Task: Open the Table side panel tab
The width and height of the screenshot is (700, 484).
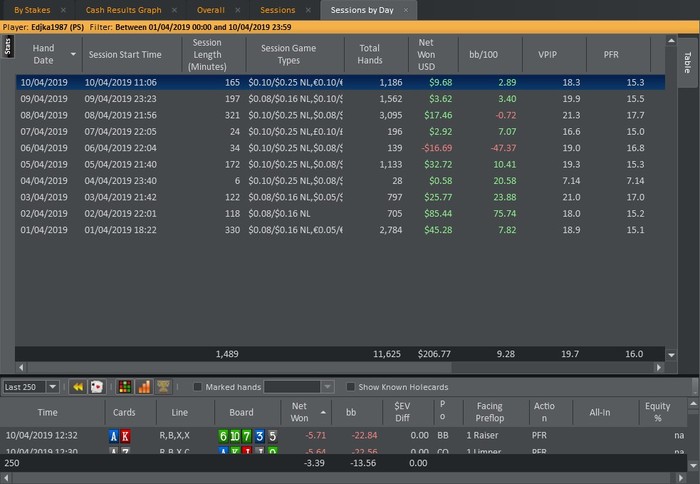Action: [688, 63]
